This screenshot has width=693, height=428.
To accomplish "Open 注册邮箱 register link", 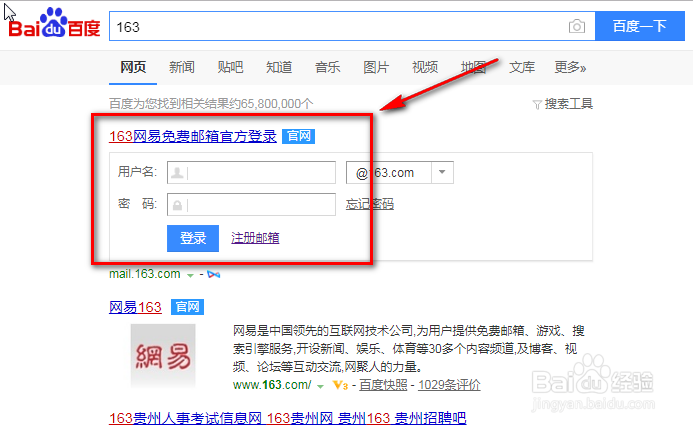I will [x=255, y=238].
